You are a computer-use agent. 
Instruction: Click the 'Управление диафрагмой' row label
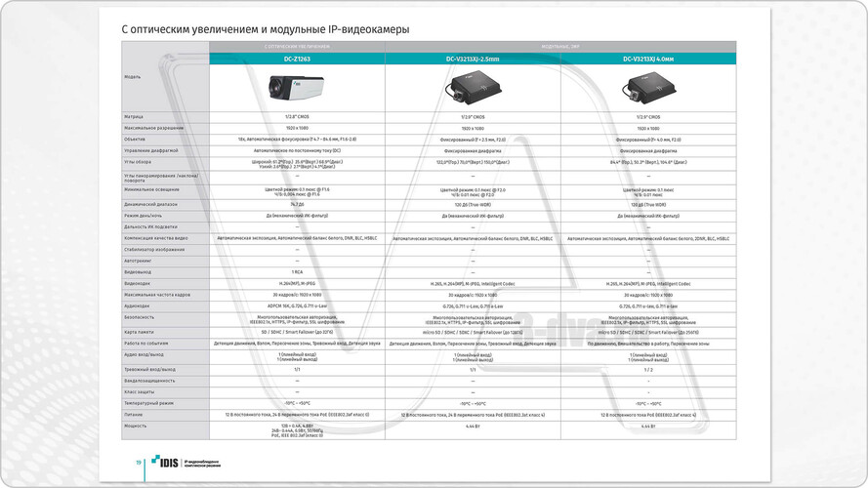tap(151, 150)
